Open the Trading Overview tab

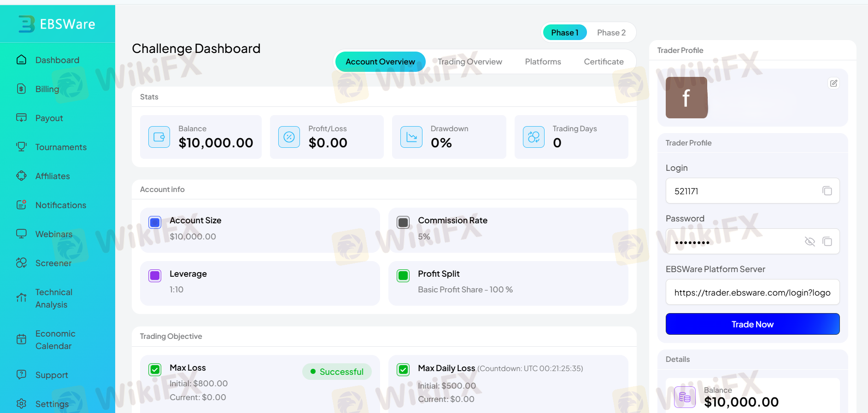point(469,62)
